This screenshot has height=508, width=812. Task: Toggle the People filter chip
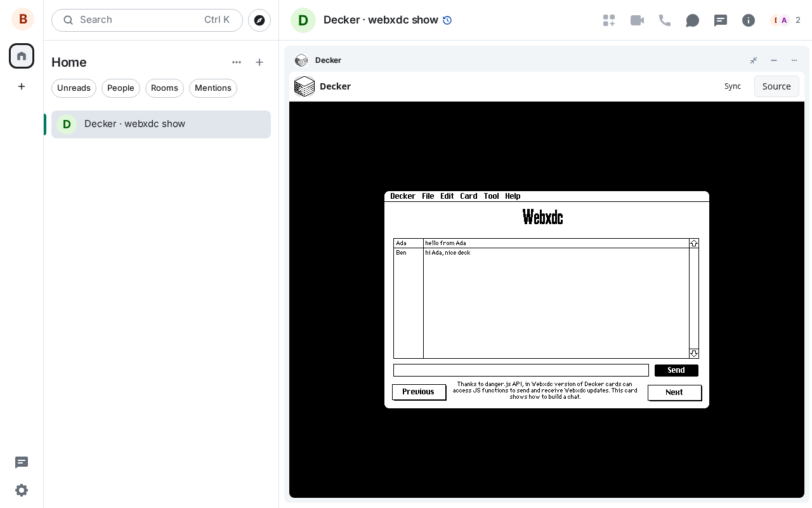[x=121, y=88]
